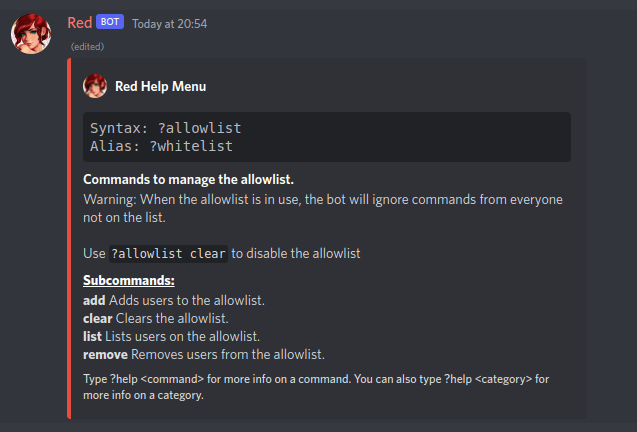
Task: Click the Syntax: ?allowlist code line
Action: (x=166, y=128)
